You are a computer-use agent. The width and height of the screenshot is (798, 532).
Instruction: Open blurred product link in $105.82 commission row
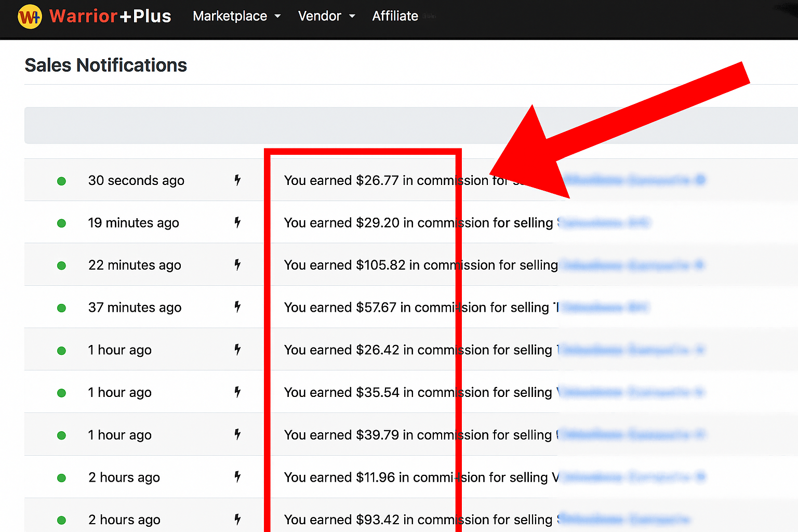631,265
